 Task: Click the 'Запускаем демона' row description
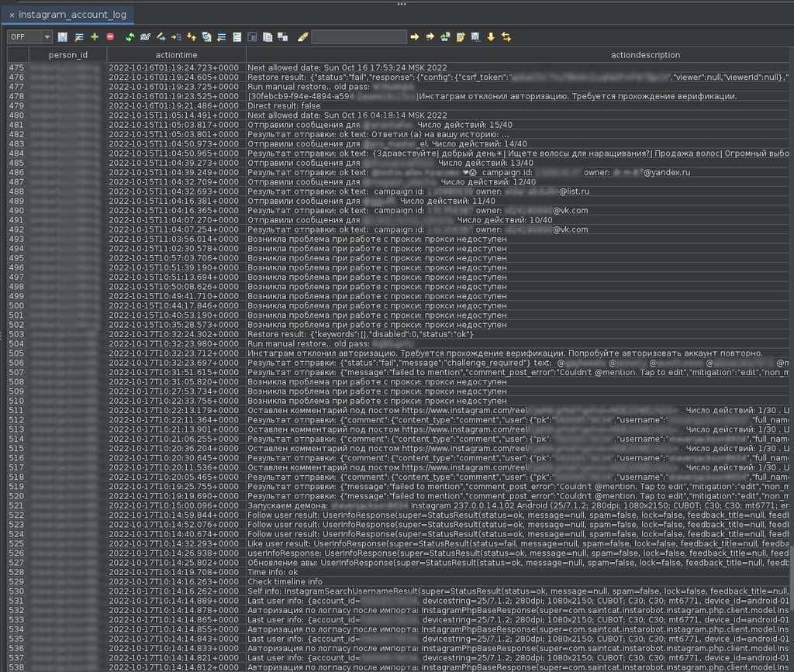pyautogui.click(x=519, y=505)
